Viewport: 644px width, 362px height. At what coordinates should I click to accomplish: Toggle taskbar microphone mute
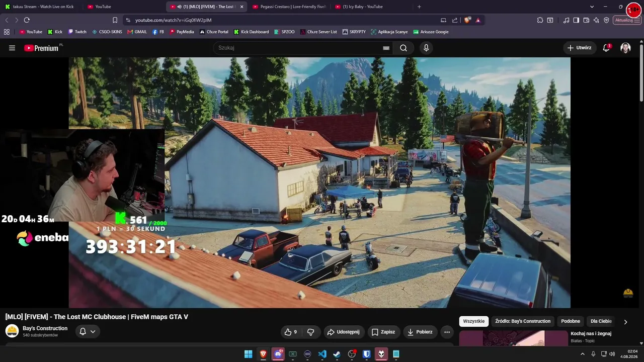click(x=593, y=354)
